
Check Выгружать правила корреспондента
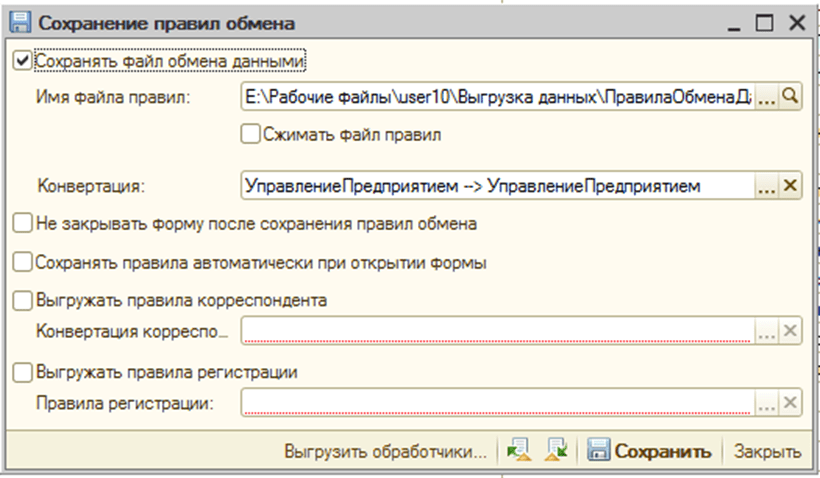click(23, 300)
